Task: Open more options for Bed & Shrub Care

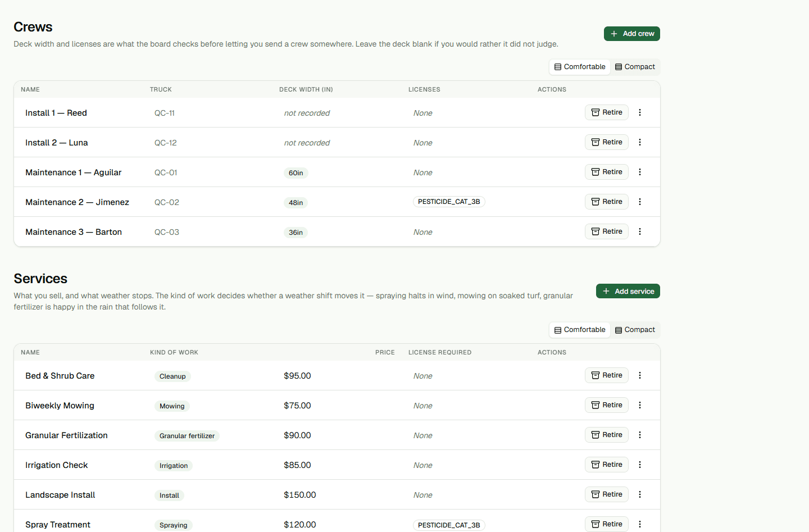Action: pos(640,375)
